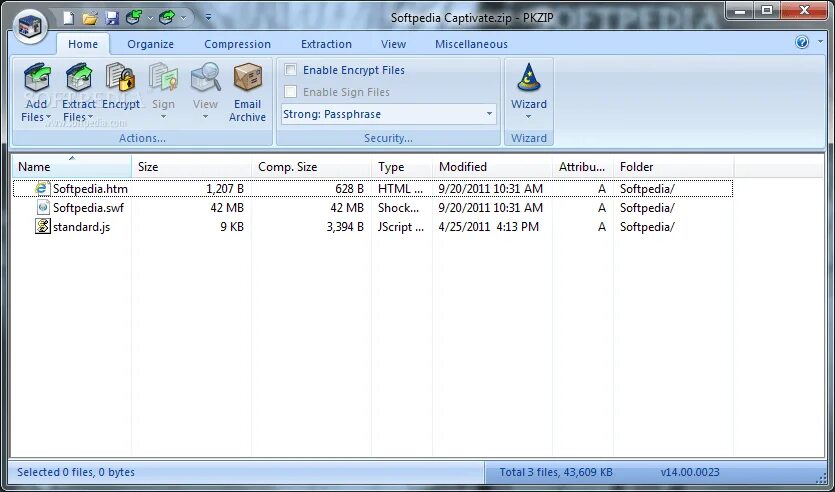Minimize the ribbon using arrow beside Help
The height and width of the screenshot is (492, 835).
tap(820, 42)
